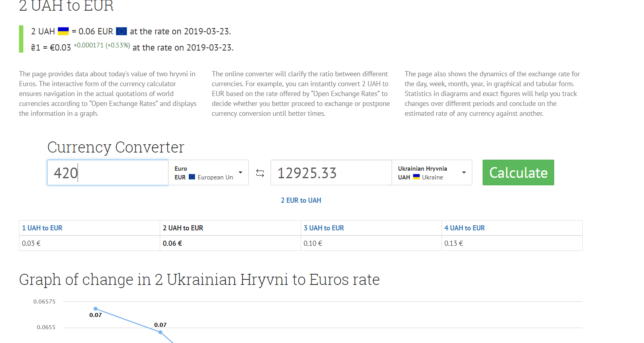Click the amount input field showing 420
This screenshot has width=644, height=343.
pyautogui.click(x=108, y=173)
